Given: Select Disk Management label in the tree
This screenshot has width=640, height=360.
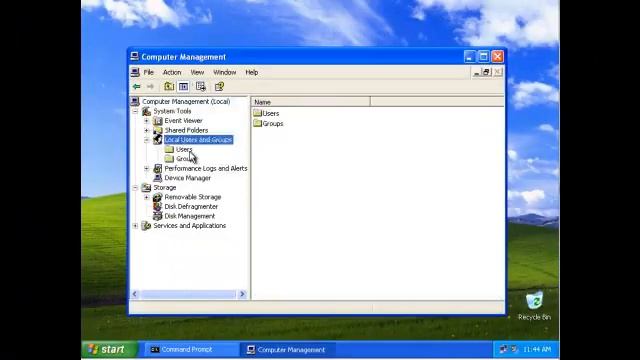Looking at the screenshot, I should coord(189,216).
